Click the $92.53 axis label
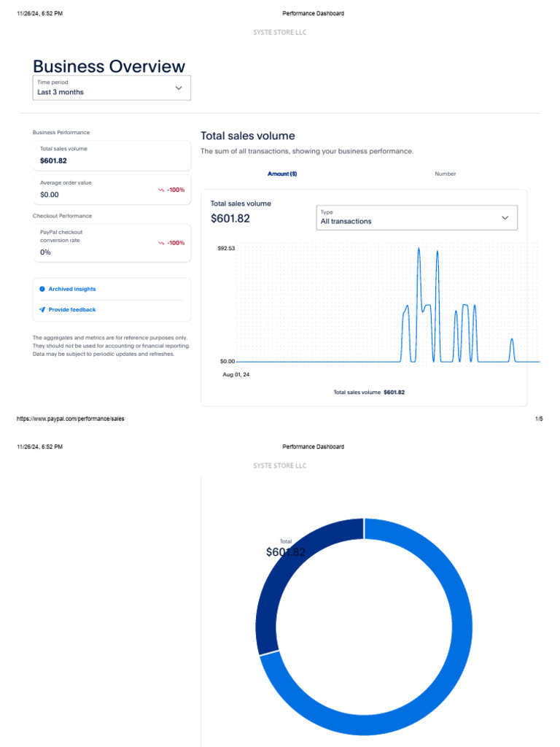Screen dimensions: 560x747 point(226,248)
